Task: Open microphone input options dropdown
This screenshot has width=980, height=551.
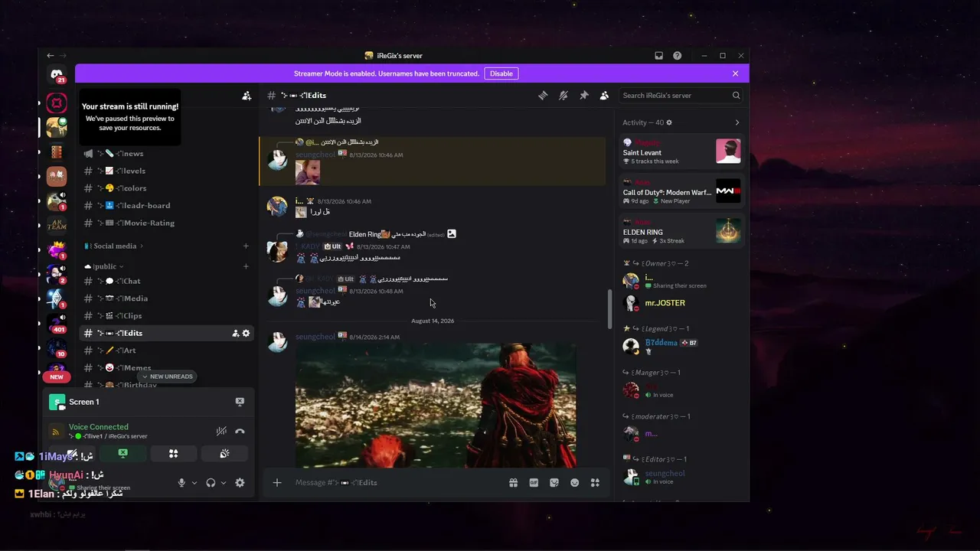Action: (x=194, y=483)
